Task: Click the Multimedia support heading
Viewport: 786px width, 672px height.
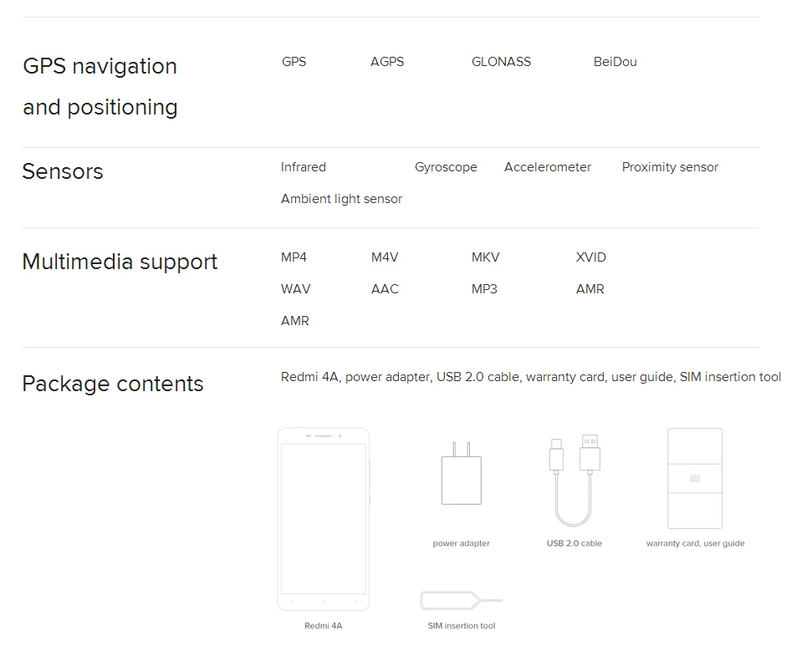Action: 120,262
